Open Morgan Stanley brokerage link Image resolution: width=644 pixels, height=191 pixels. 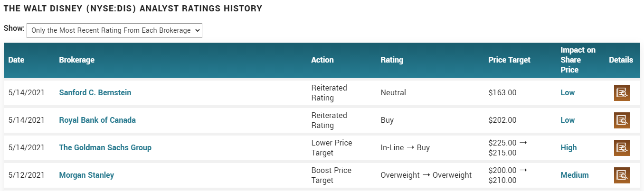coord(86,175)
